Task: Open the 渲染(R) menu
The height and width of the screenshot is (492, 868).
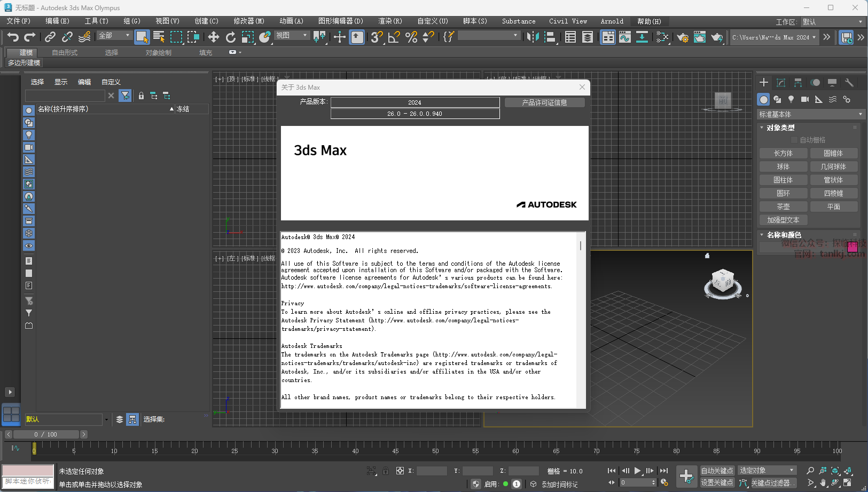Action: click(390, 21)
